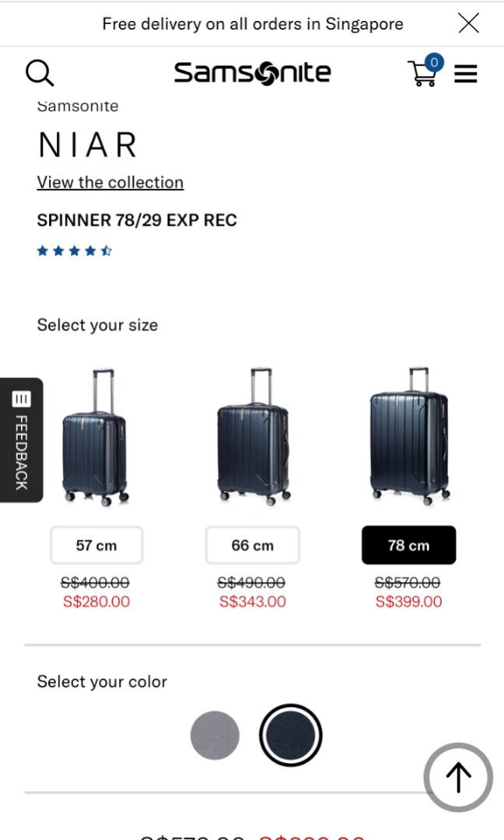Screen dimensions: 504x840
Task: Open the search icon
Action: [x=39, y=73]
